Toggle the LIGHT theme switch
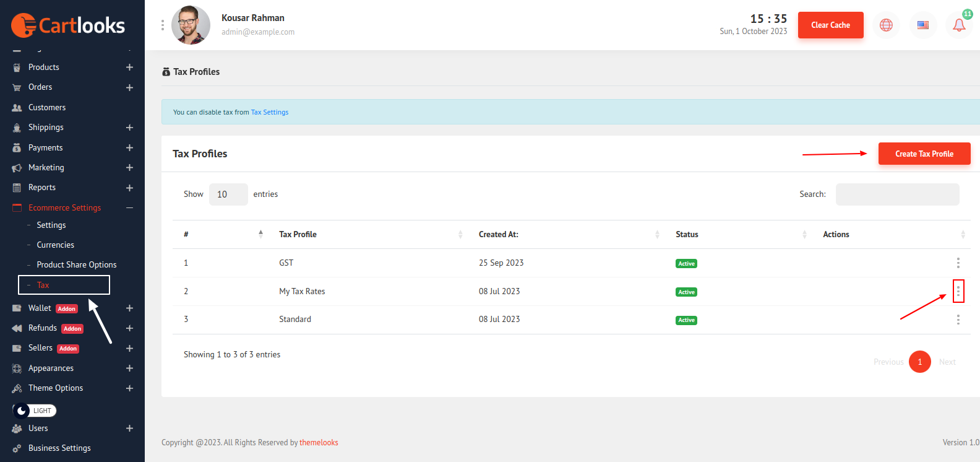Viewport: 980px width, 462px height. click(x=35, y=411)
